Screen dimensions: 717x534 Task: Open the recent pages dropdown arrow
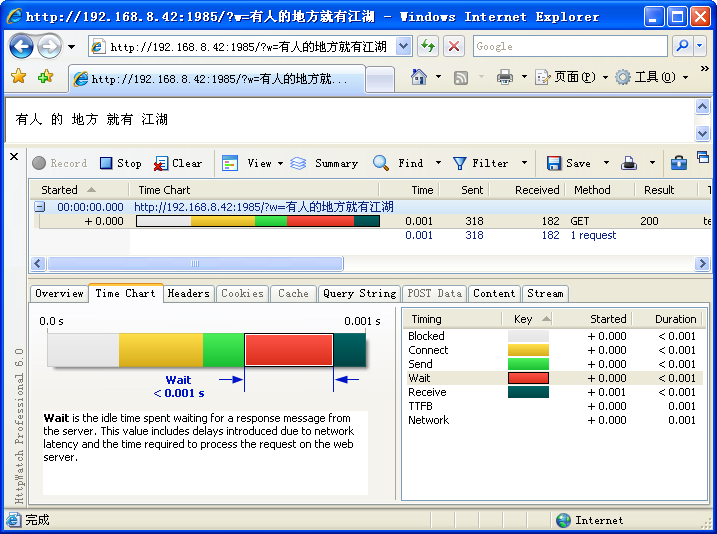pos(72,47)
